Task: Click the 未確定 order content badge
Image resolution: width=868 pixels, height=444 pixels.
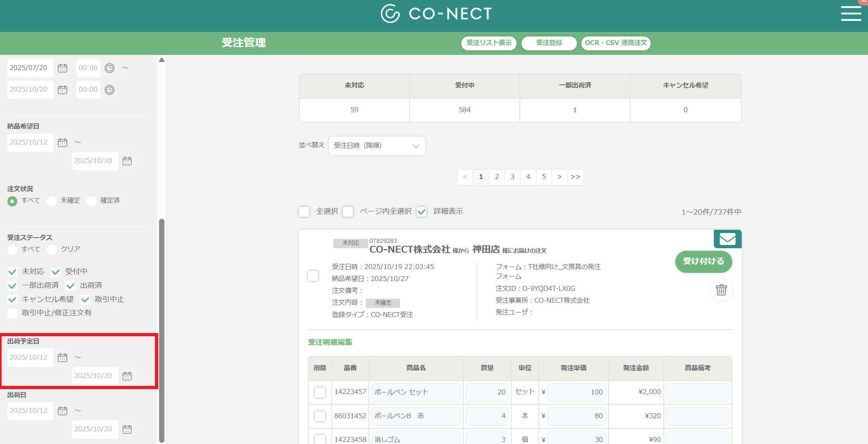Action: [x=383, y=303]
